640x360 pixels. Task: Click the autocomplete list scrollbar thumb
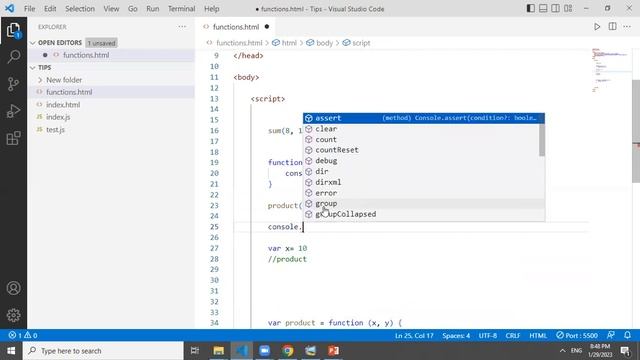coord(542,140)
